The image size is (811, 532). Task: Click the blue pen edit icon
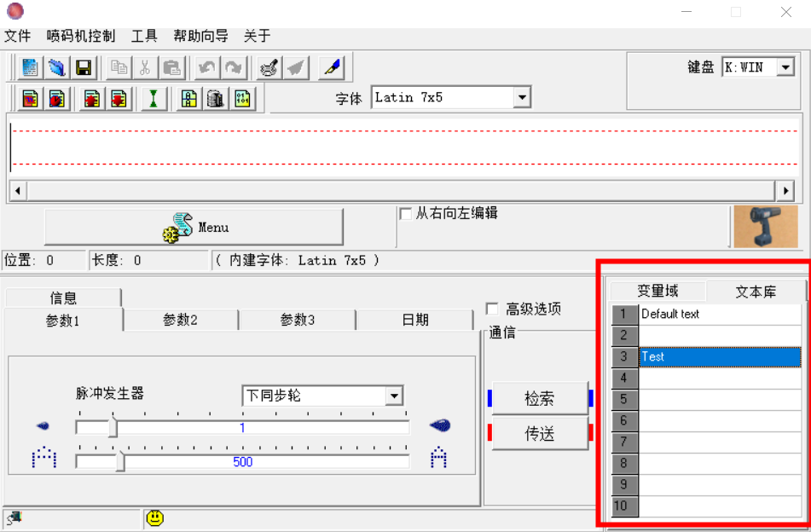point(332,68)
